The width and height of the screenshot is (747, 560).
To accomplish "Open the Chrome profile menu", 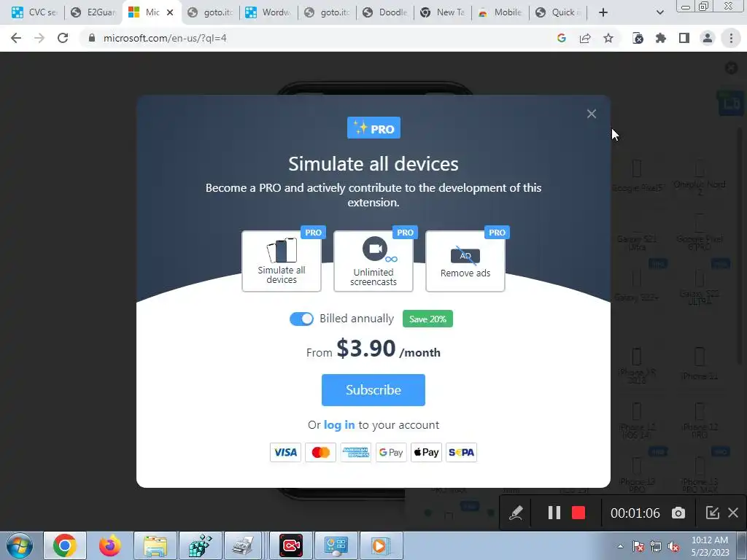I will pos(708,38).
